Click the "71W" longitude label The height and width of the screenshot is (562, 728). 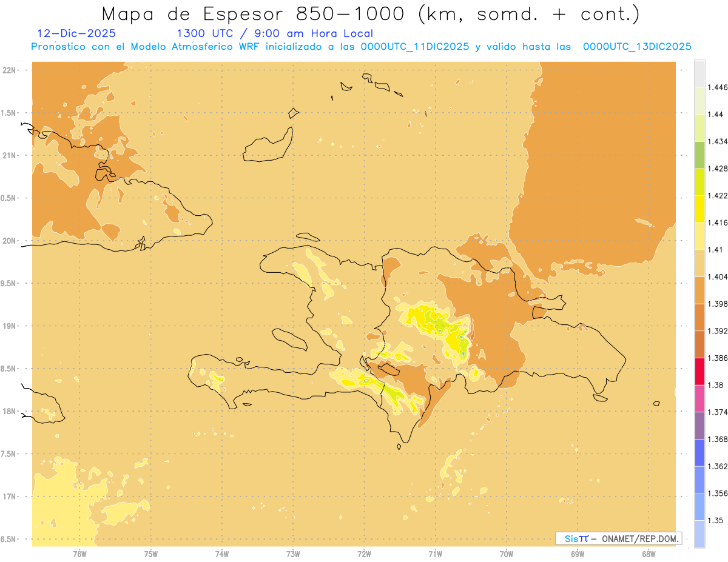[435, 554]
